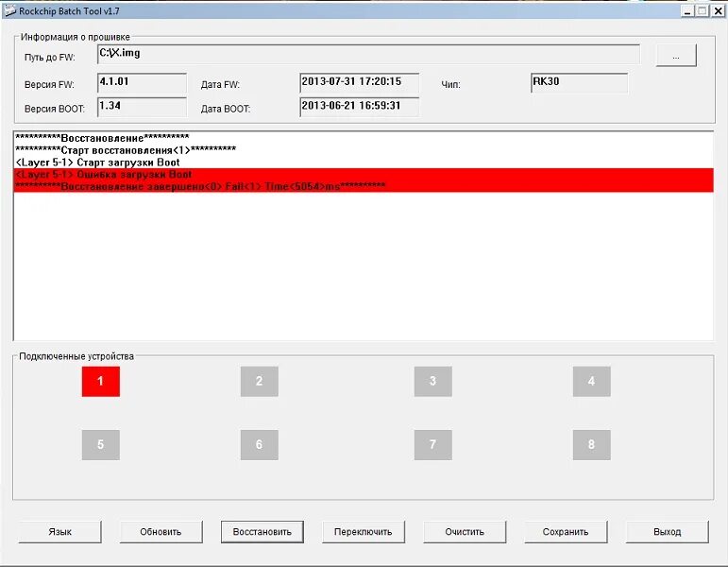Click the Чип label
Screen dimensions: 728x567
tap(450, 85)
